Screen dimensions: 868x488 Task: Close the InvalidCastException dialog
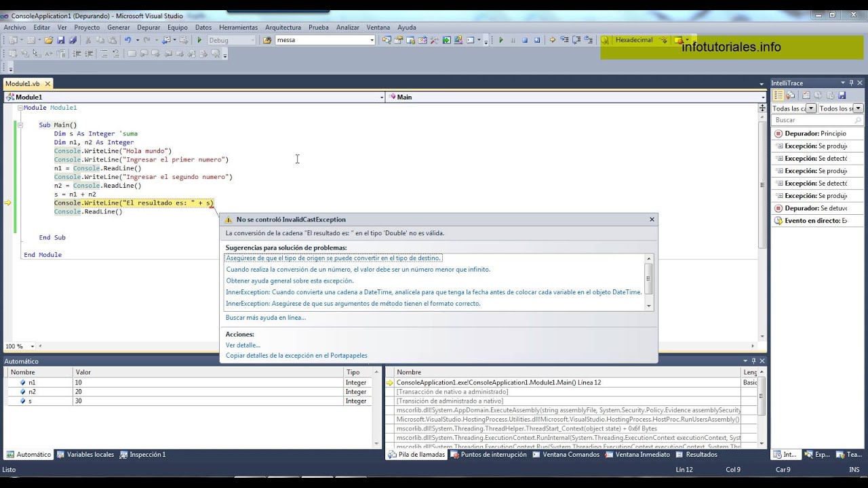click(x=652, y=219)
